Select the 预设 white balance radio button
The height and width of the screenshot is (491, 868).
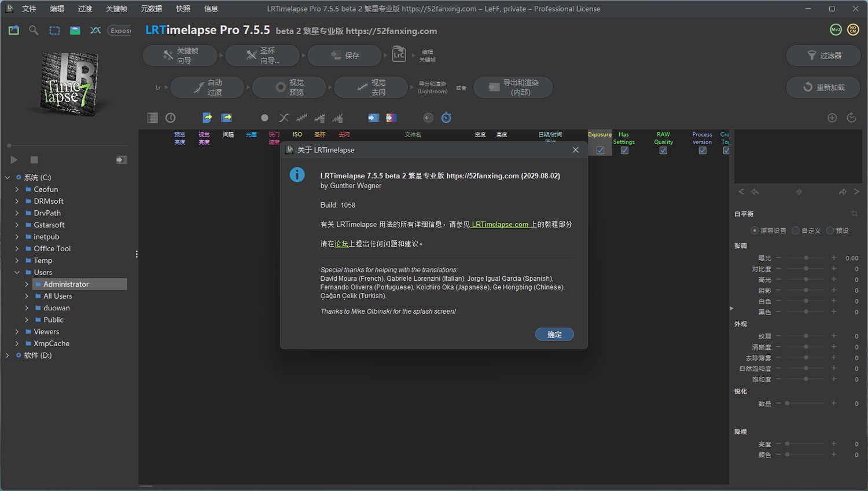(830, 230)
